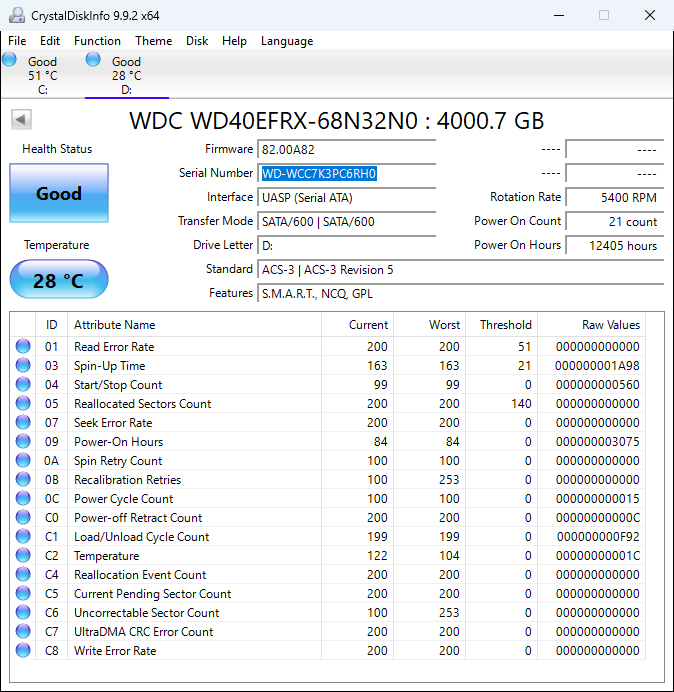674x692 pixels.
Task: Click the Worst column header
Action: click(x=429, y=325)
